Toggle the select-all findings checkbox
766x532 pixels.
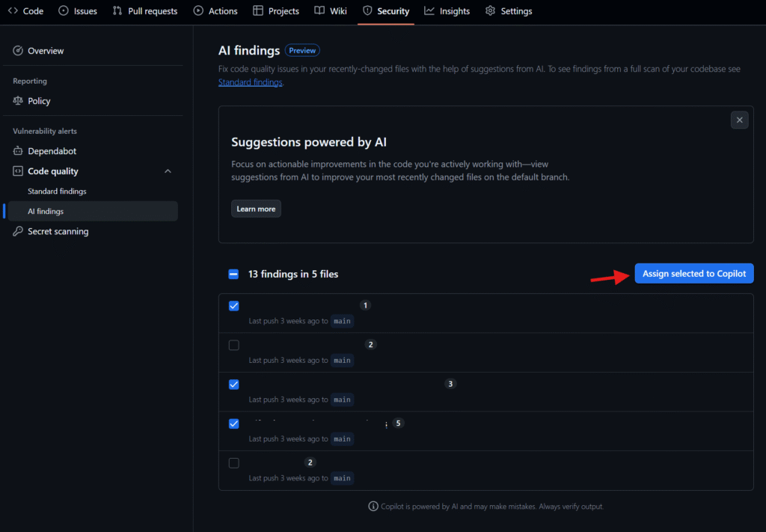pos(233,275)
